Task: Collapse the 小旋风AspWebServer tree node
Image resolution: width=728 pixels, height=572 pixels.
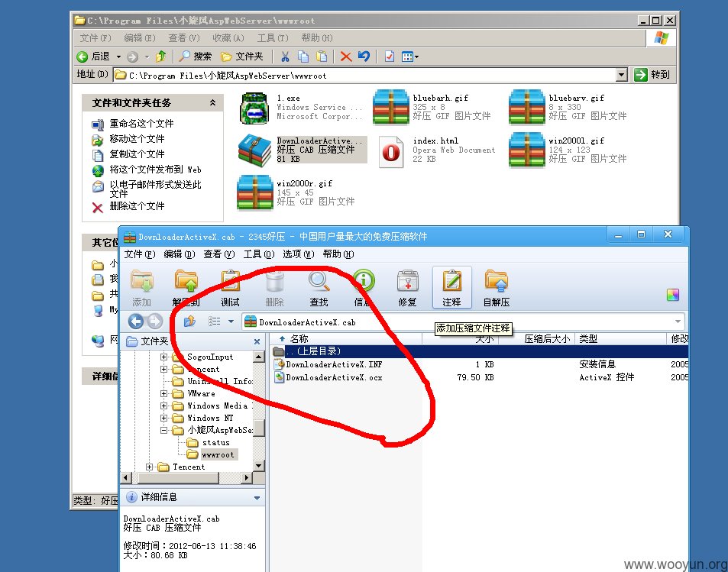Action: pyautogui.click(x=164, y=431)
